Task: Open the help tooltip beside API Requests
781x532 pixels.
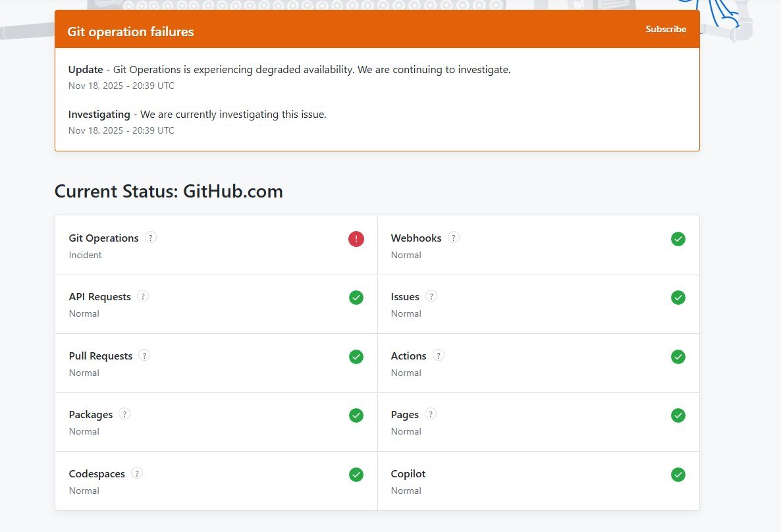Action: click(x=143, y=296)
